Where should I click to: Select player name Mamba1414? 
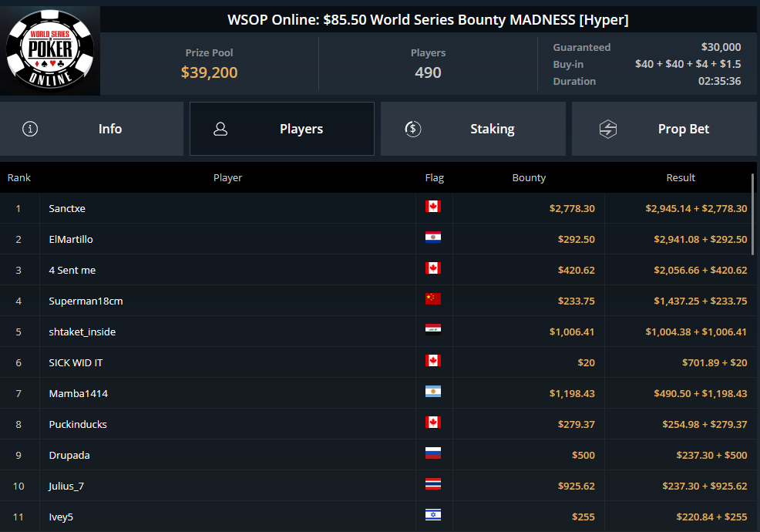click(x=79, y=394)
